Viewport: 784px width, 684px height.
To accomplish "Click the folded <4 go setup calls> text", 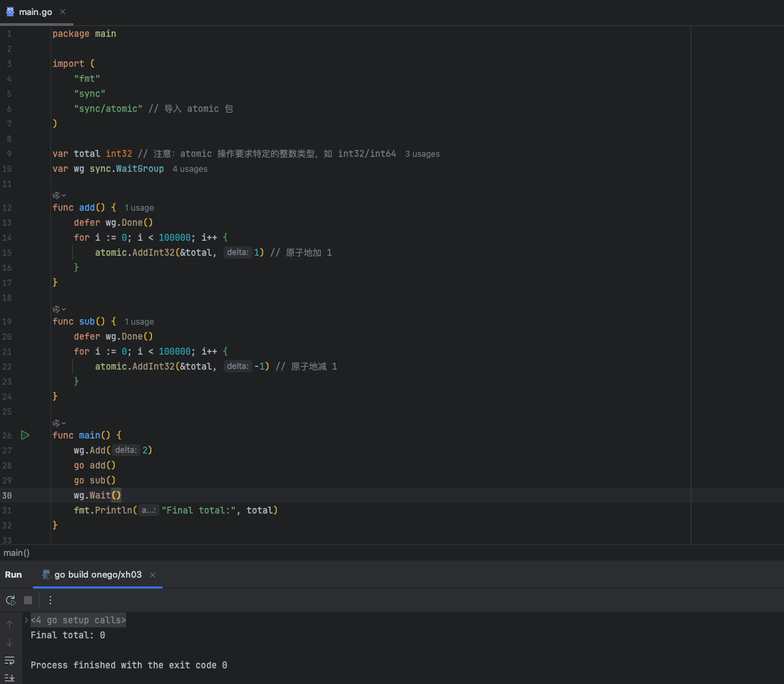I will pos(78,620).
